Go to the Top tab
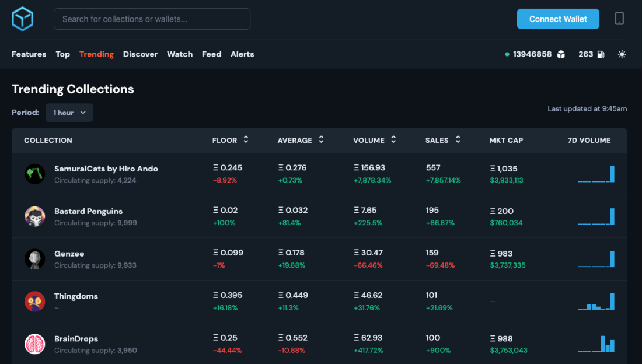 (62, 54)
